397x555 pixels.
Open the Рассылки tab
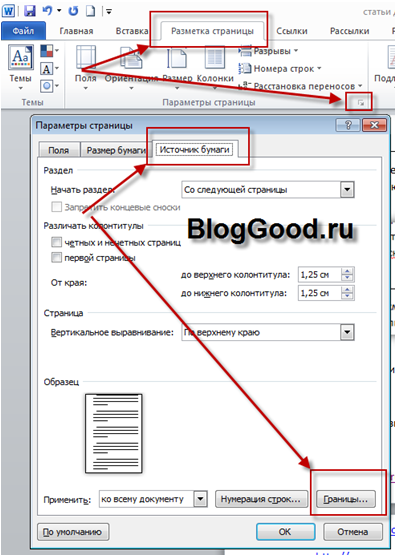pyautogui.click(x=349, y=31)
